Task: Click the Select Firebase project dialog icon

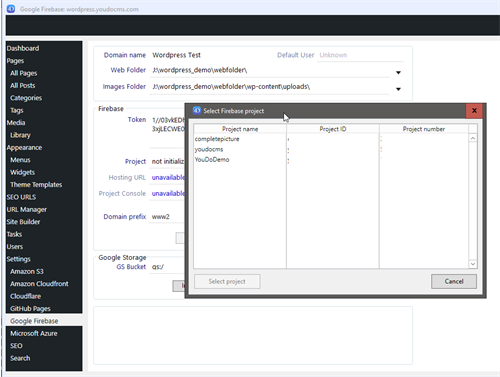Action: pos(197,111)
